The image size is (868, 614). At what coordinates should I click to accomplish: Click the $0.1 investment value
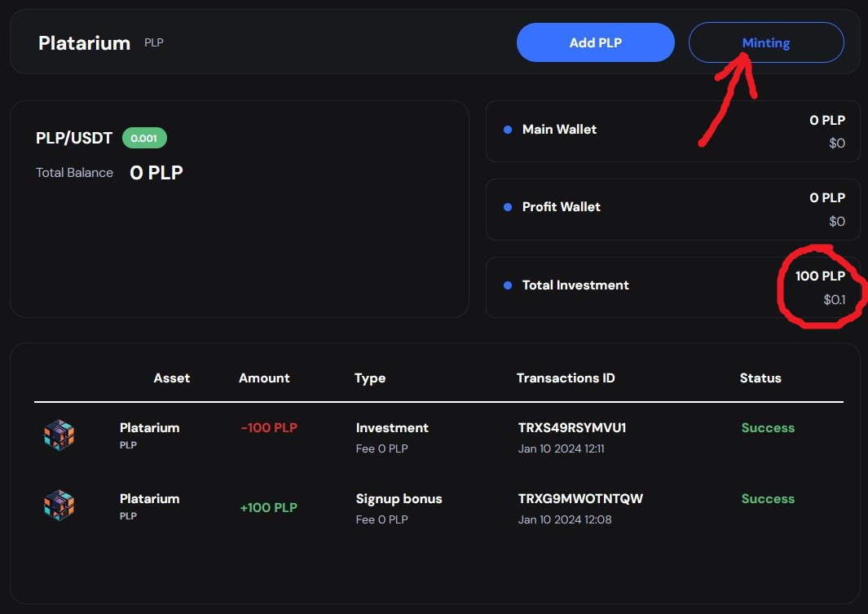click(x=835, y=299)
